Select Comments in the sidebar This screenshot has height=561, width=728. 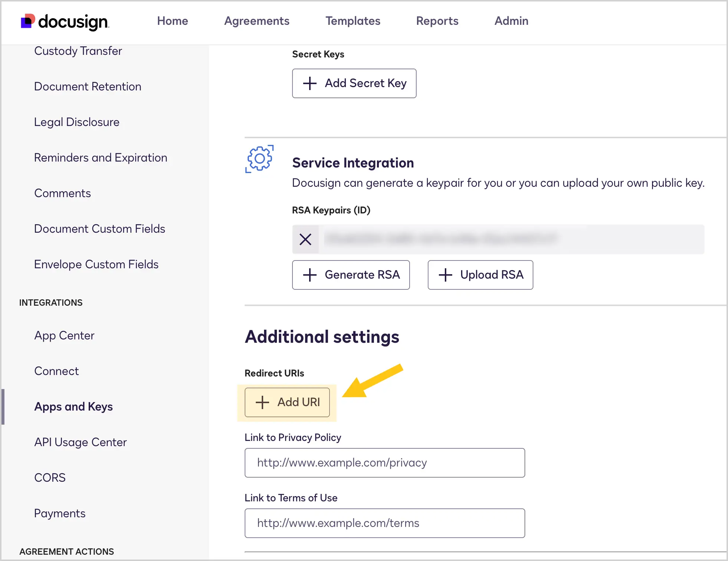tap(63, 193)
